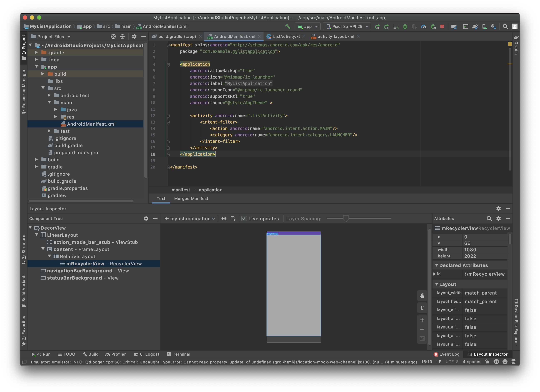Click the Search Everywhere magnifier icon

point(505,26)
